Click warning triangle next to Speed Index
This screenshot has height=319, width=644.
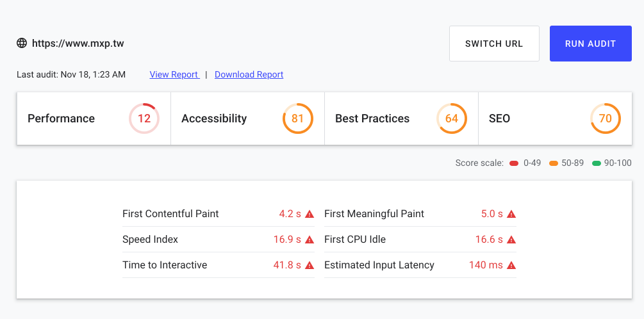(x=310, y=240)
